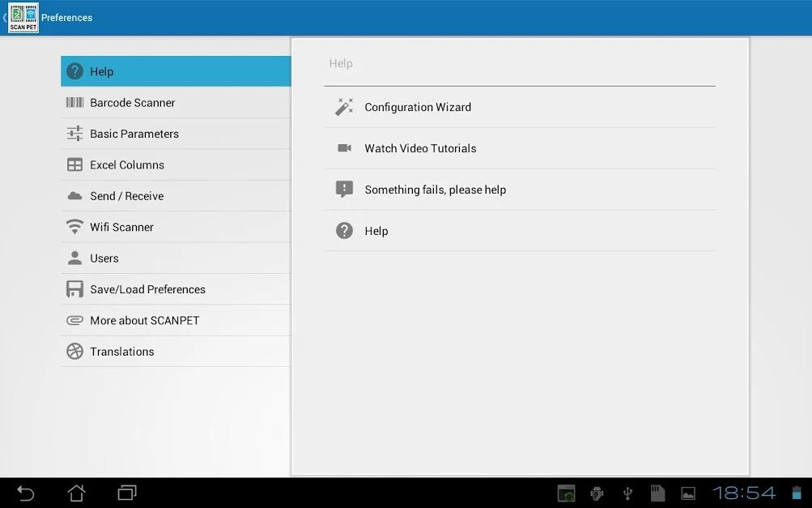
Task: Click the video camera tutorials icon
Action: pyautogui.click(x=344, y=148)
